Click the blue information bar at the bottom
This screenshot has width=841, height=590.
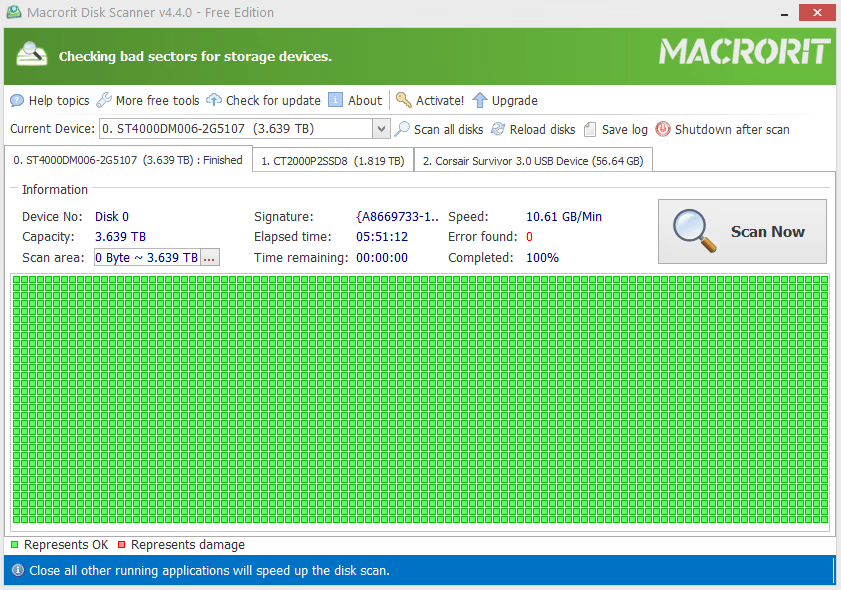pyautogui.click(x=420, y=570)
